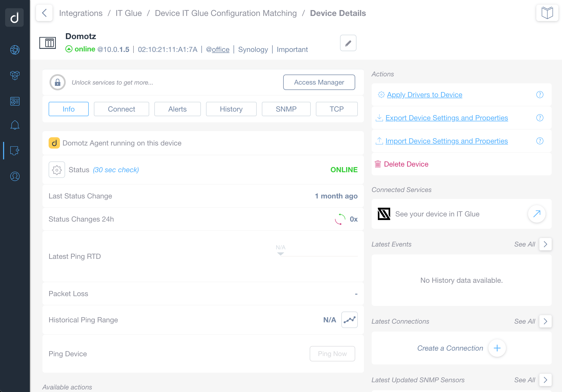
Task: Open status settings via the gear icon
Action: click(57, 170)
